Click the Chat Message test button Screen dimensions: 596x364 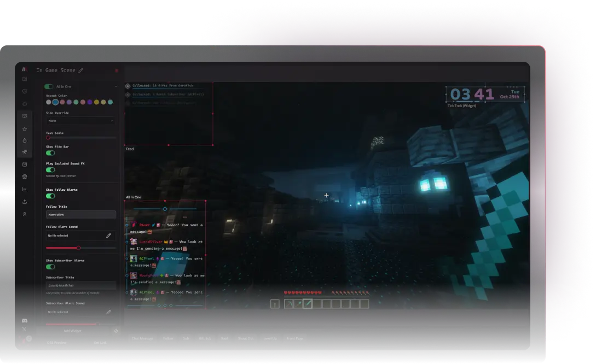point(142,338)
